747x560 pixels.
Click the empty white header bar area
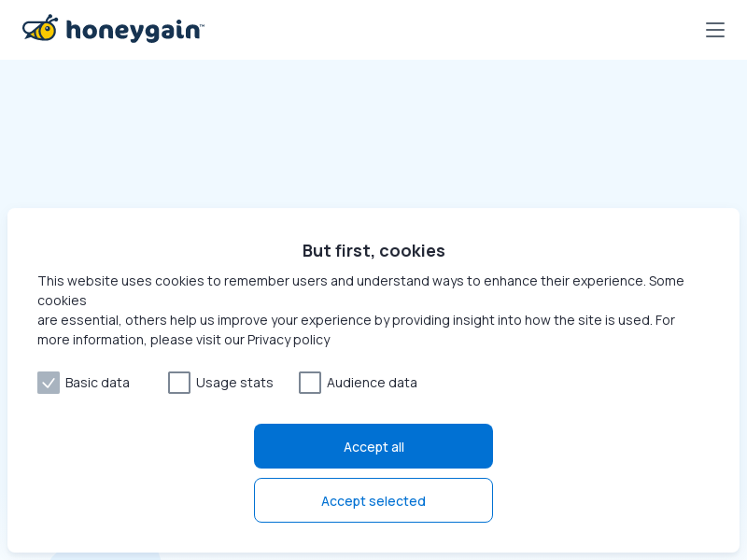click(453, 30)
